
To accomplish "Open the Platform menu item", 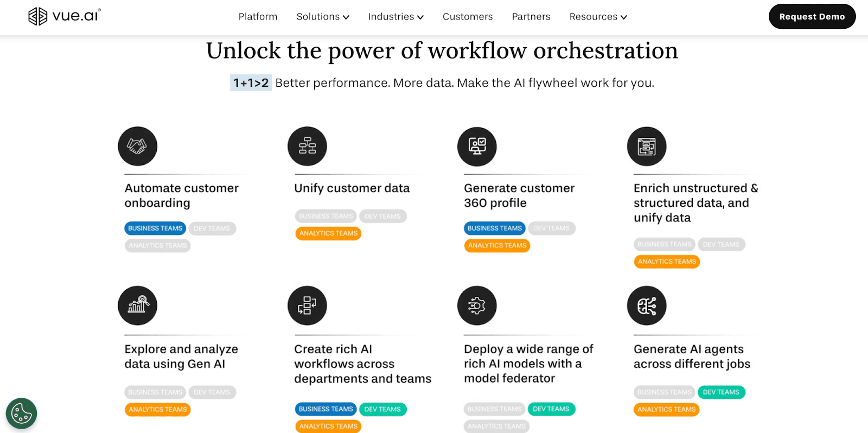I will coord(258,17).
